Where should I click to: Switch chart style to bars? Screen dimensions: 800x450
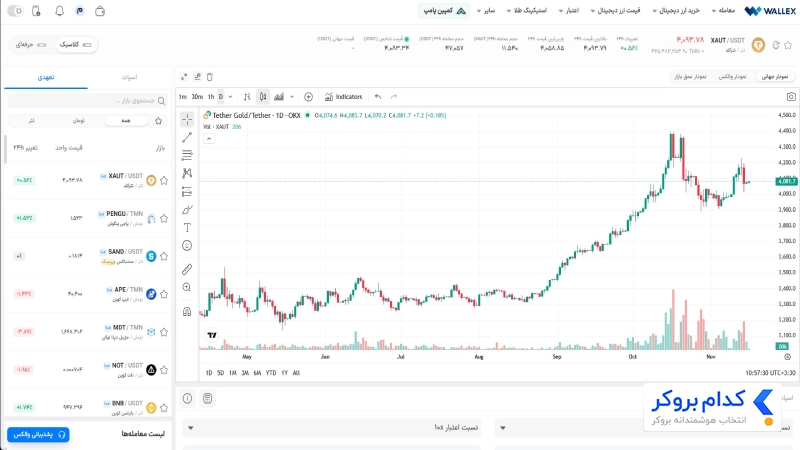(247, 97)
